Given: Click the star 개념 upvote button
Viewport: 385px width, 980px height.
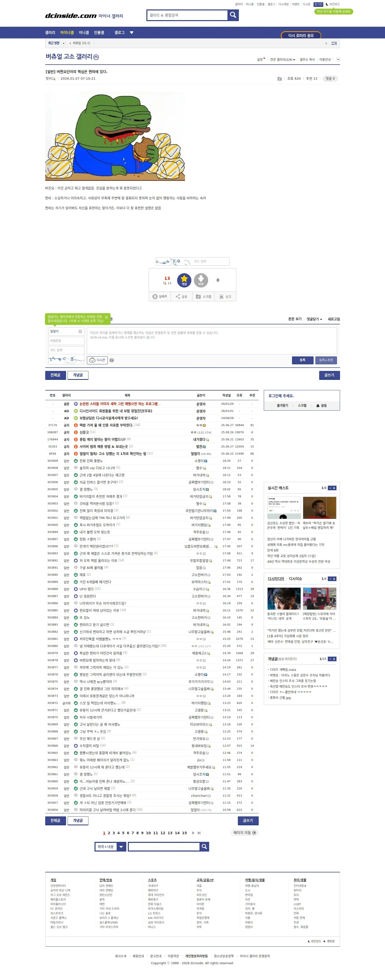Looking at the screenshot, I should tap(184, 280).
